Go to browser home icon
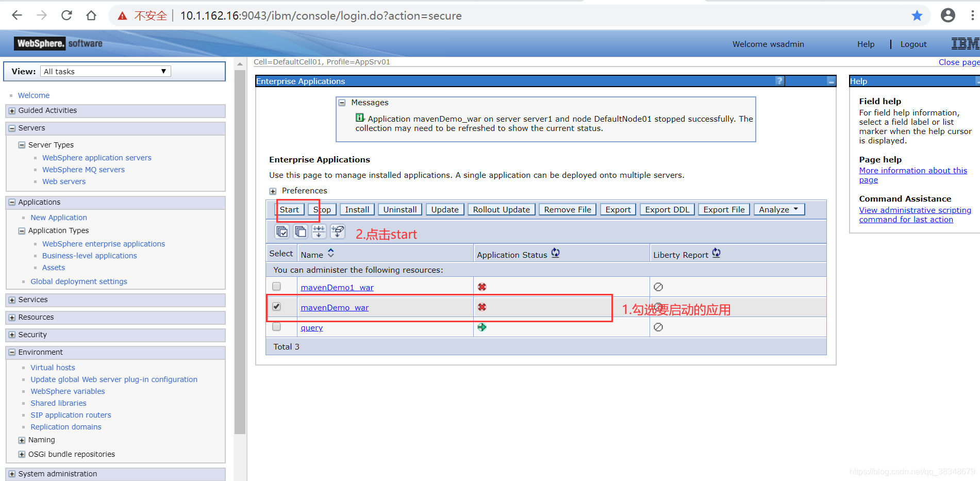This screenshot has height=481, width=980. pos(91,15)
